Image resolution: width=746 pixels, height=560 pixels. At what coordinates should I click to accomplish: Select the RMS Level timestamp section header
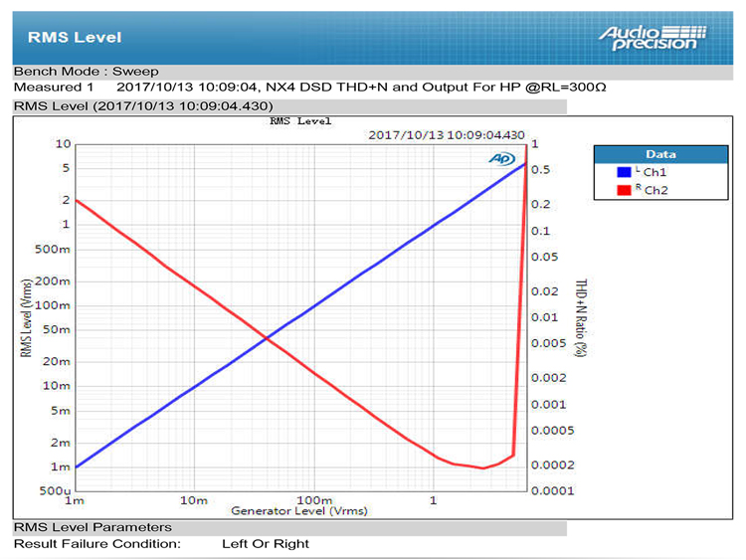(143, 105)
